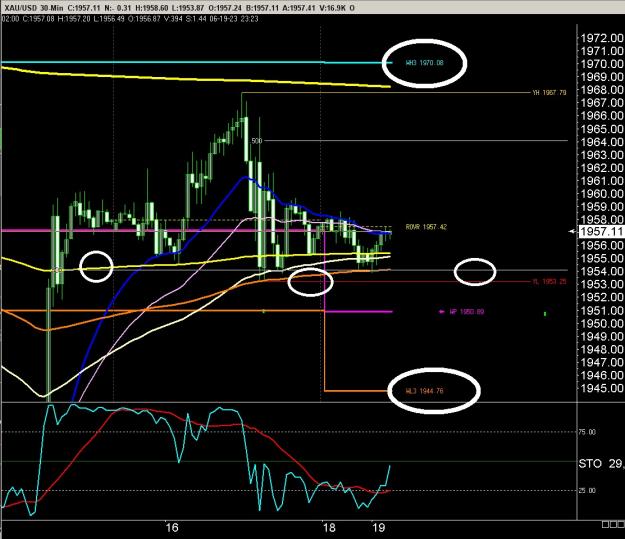This screenshot has width=625, height=539.
Task: Click the 75.00 stochastic level
Action: [x=587, y=432]
